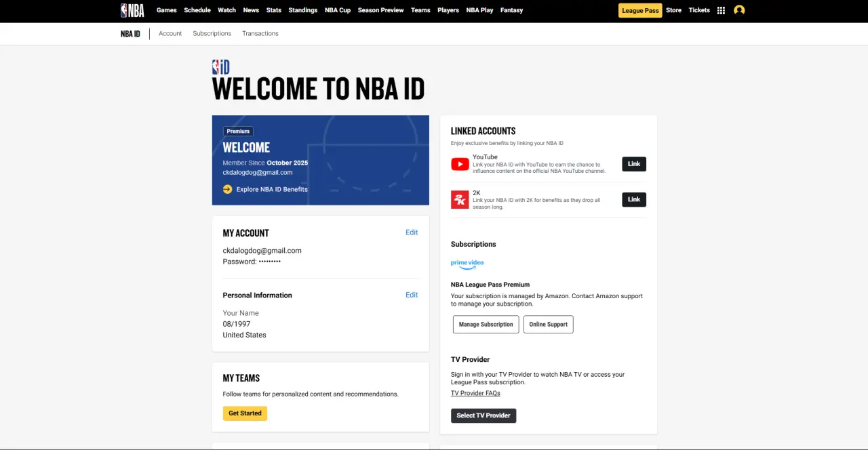Click the 'Your Name' placeholder text
The height and width of the screenshot is (450, 868).
click(x=241, y=313)
